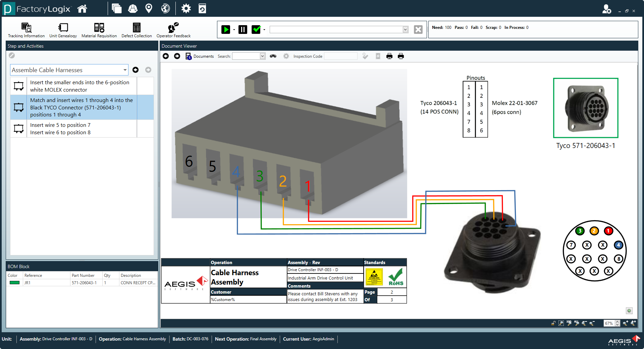Viewport: 644px width, 349px height.
Task: Go to previous activity with black arrow
Action: pyautogui.click(x=136, y=70)
